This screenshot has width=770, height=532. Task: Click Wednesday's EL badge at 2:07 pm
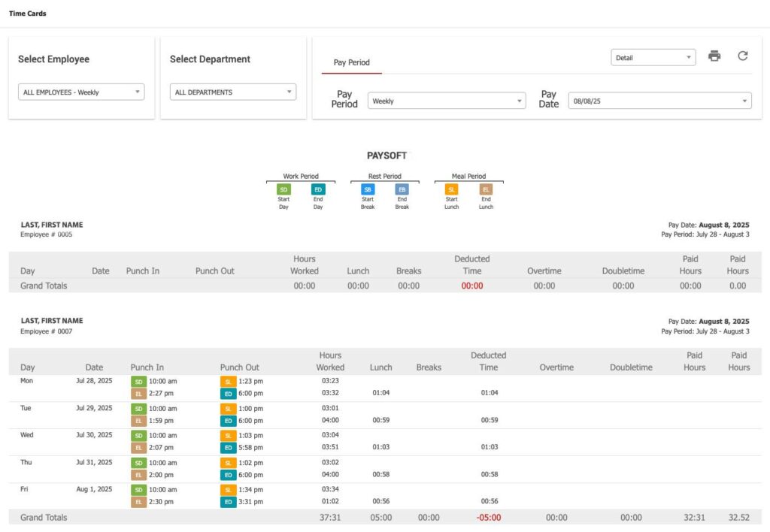click(138, 448)
